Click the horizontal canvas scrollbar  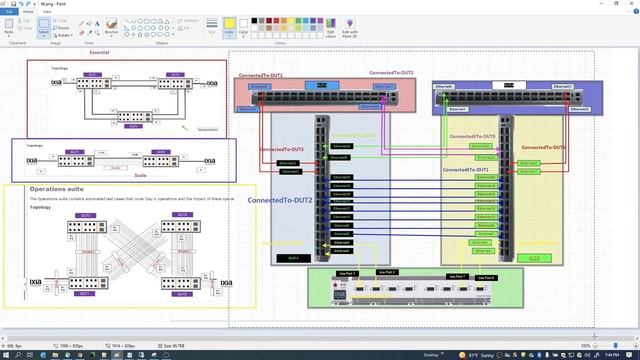coord(320,338)
